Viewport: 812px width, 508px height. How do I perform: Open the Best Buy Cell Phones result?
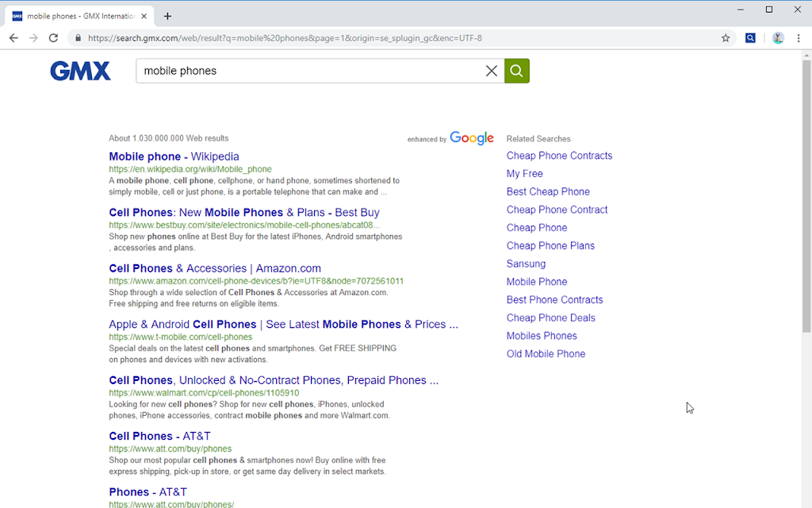[x=244, y=213]
